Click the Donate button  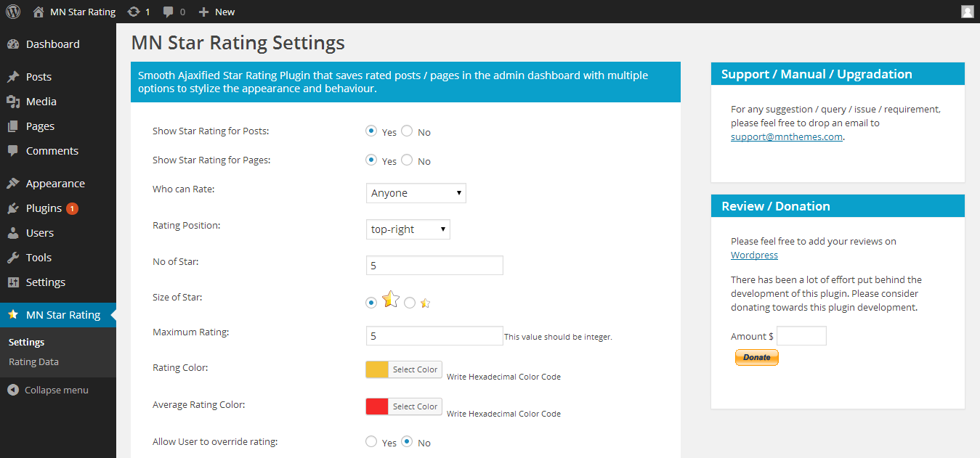[x=756, y=357]
